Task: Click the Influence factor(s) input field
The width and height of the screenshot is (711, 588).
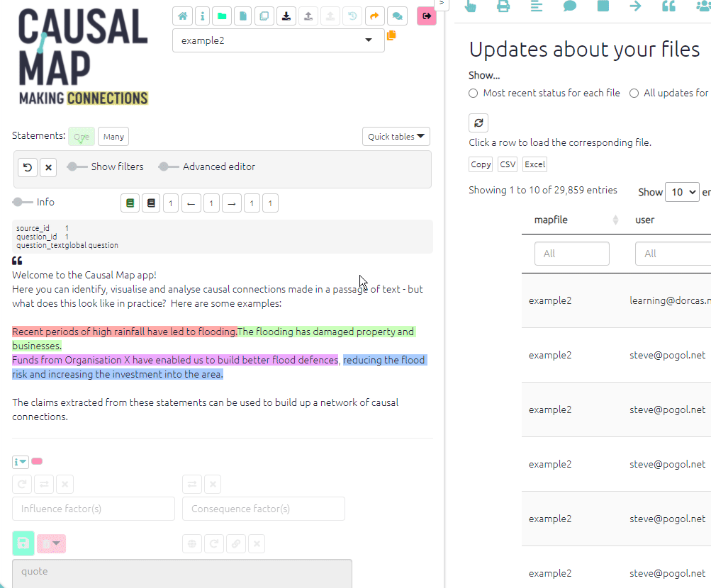Action: click(x=94, y=509)
